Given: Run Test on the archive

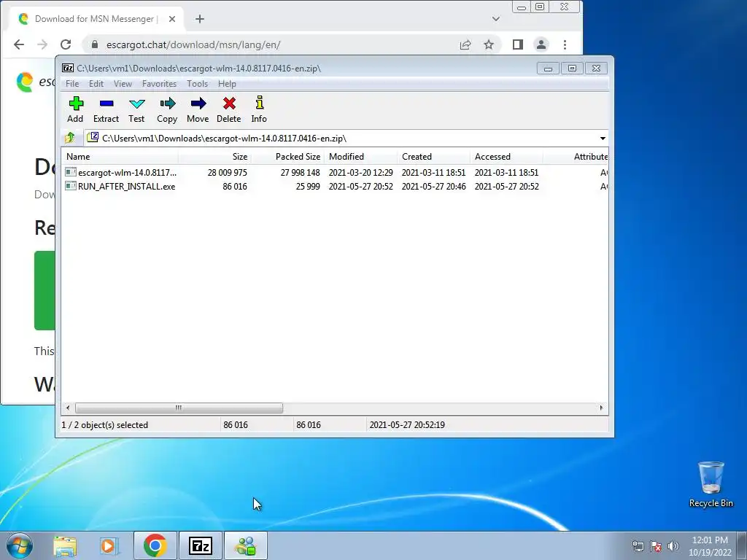Looking at the screenshot, I should [136, 109].
